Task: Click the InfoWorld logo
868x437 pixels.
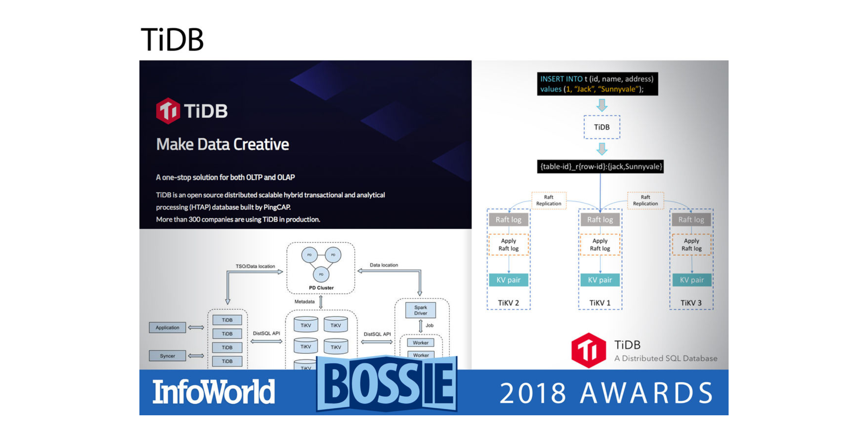Action: [x=214, y=392]
